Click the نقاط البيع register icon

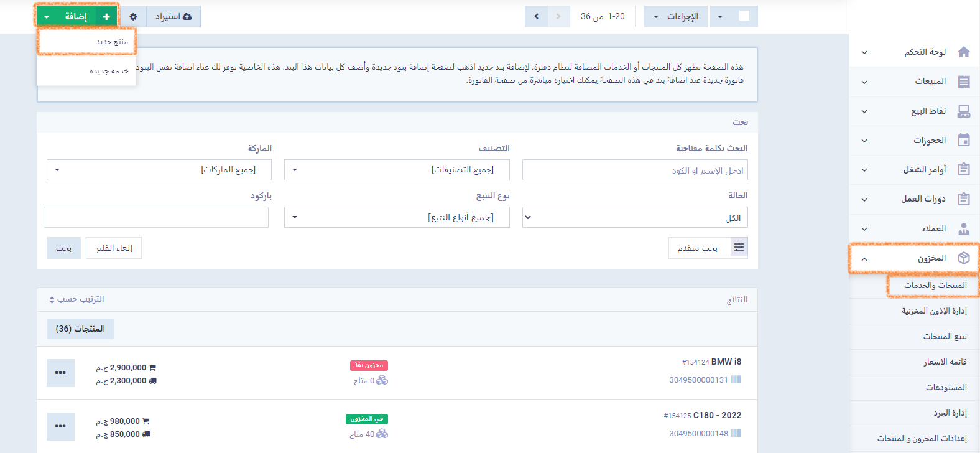tap(964, 111)
